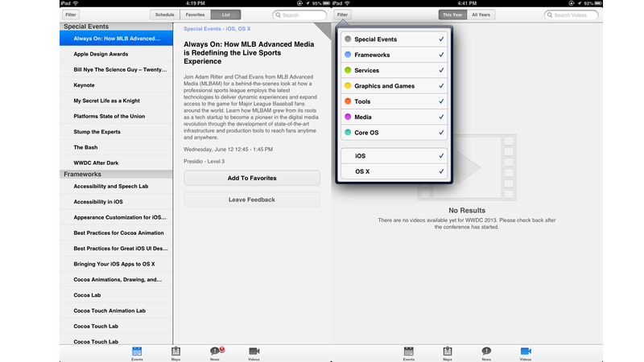The image size is (644, 362).
Task: Click the magnifier icon in Search Videos field
Action: pos(550,15)
